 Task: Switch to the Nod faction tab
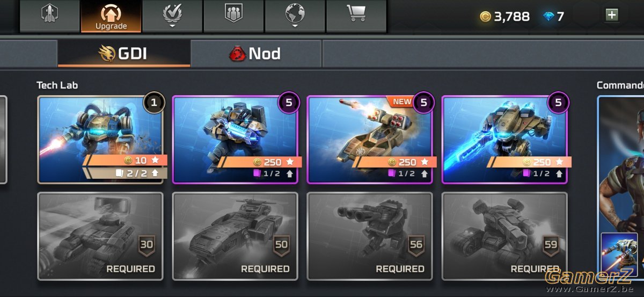pos(256,53)
